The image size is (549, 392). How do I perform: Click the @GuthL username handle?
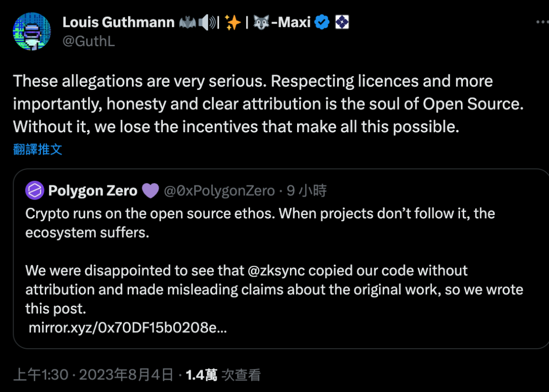(x=89, y=41)
